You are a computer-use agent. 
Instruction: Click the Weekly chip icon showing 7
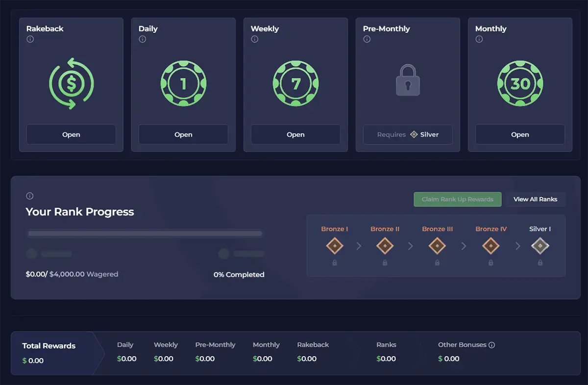coord(295,83)
